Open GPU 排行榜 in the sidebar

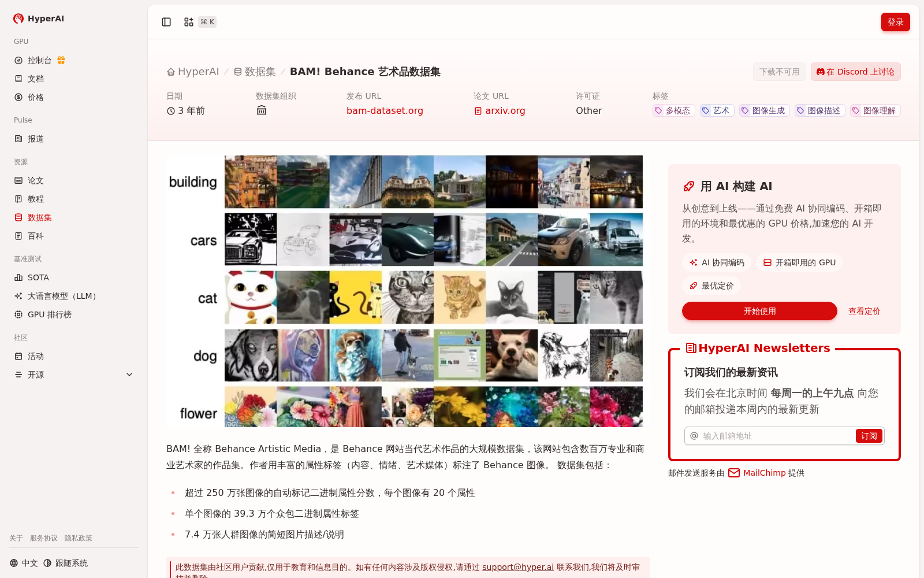point(74,314)
